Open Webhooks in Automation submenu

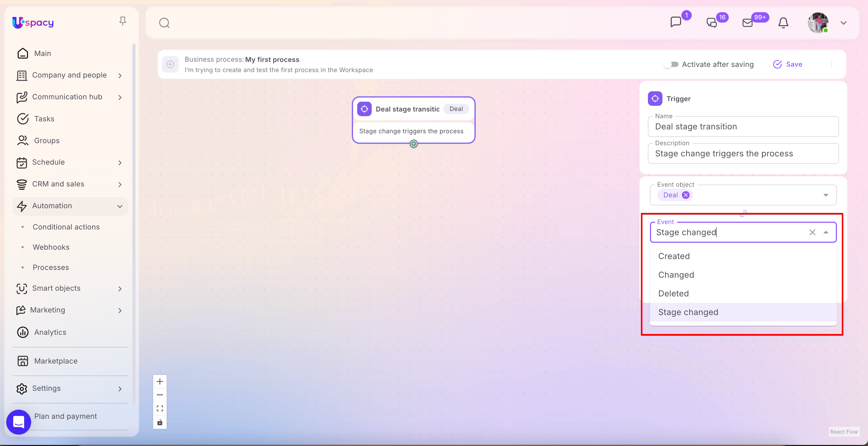tap(51, 247)
